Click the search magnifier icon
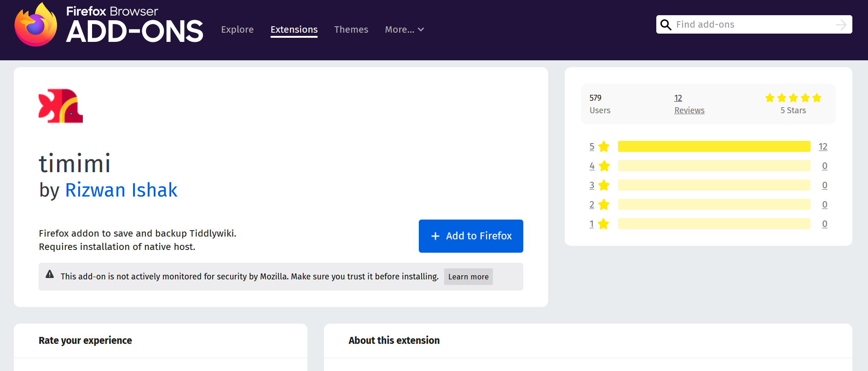 (665, 25)
